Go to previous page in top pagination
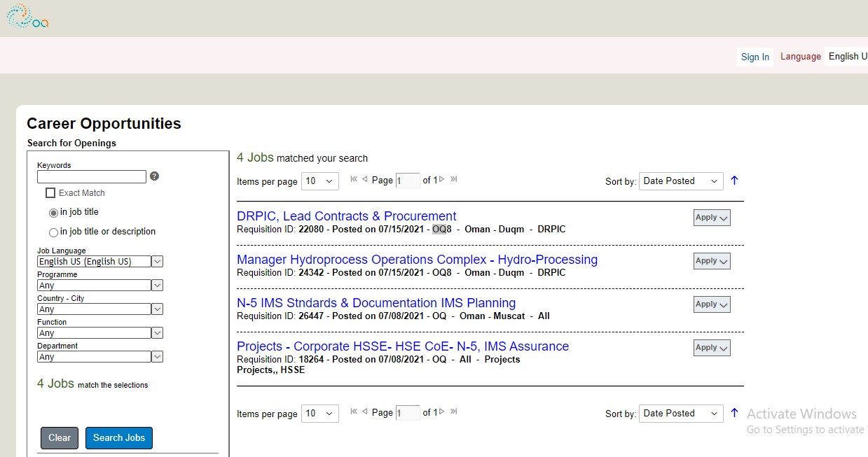 click(364, 179)
